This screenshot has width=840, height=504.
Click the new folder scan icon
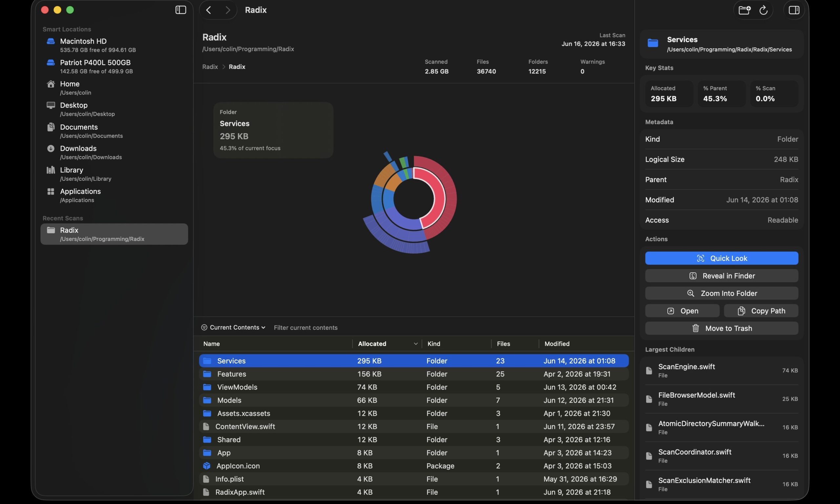744,10
